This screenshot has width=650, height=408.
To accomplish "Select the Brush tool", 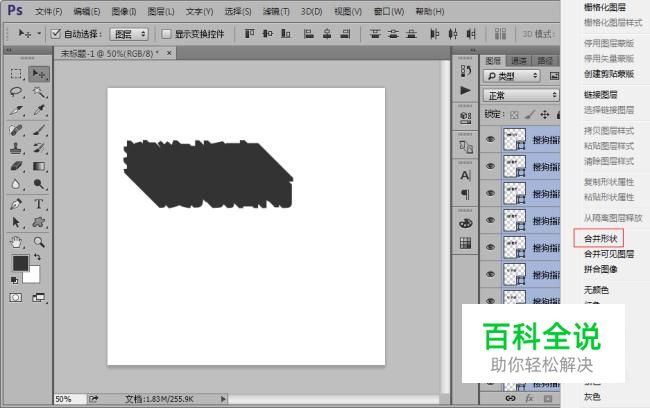I will point(39,130).
